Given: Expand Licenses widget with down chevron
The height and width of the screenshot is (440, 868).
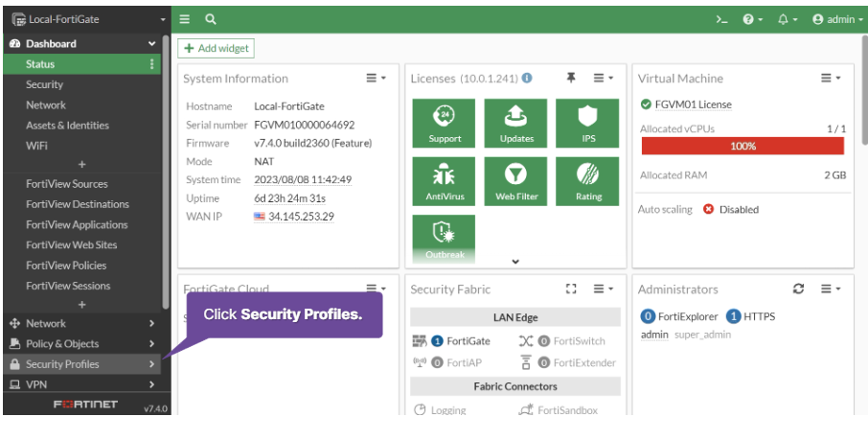Looking at the screenshot, I should pos(515,262).
